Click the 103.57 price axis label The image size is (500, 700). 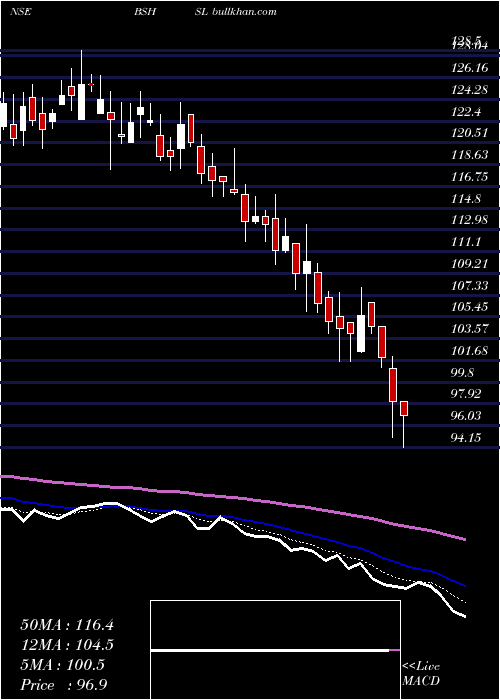coord(470,329)
